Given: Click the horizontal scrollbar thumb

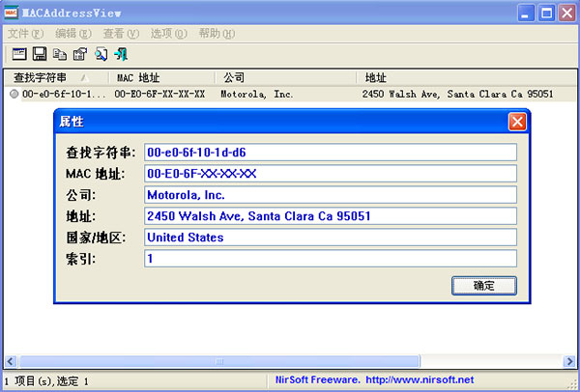Looking at the screenshot, I should tap(219, 361).
